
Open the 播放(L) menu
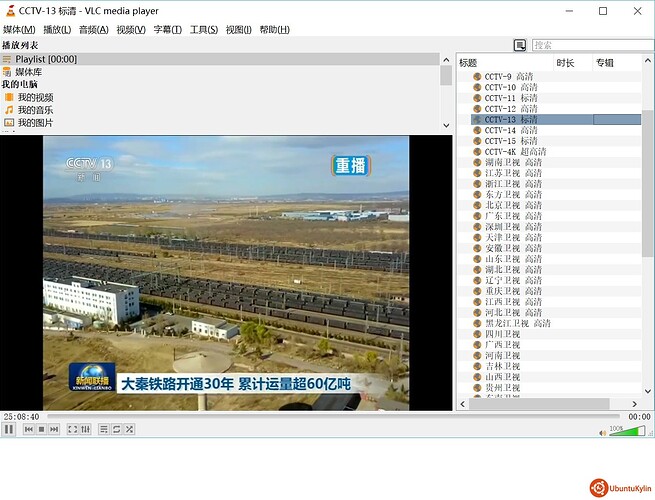point(57,30)
